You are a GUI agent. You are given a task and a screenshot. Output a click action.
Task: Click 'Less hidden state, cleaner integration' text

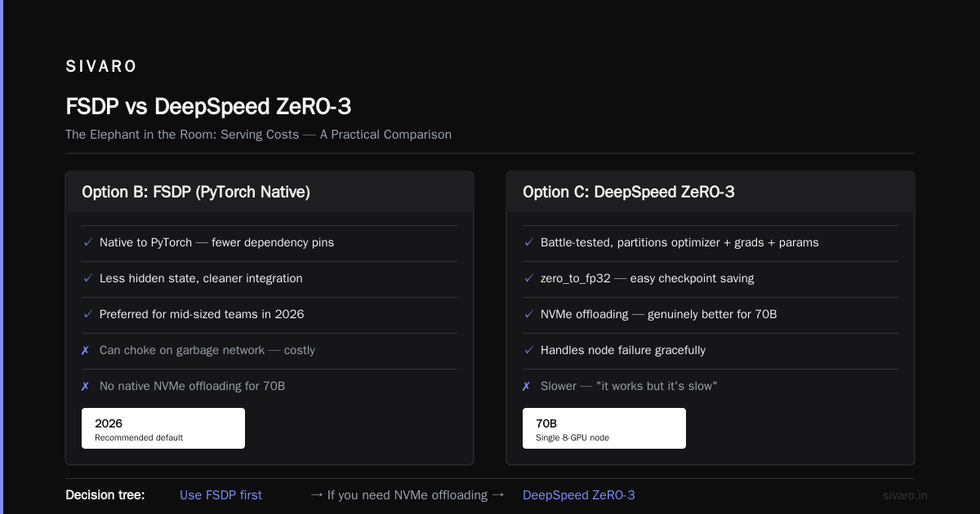coord(201,278)
